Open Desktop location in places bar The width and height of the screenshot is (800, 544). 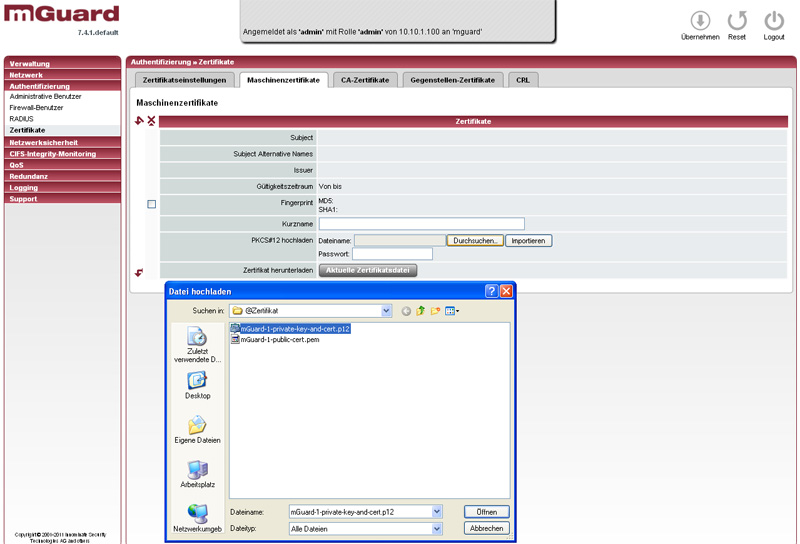(x=197, y=385)
